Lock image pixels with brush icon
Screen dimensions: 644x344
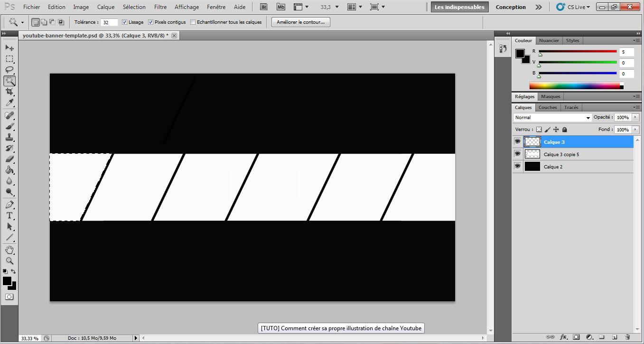pyautogui.click(x=547, y=130)
